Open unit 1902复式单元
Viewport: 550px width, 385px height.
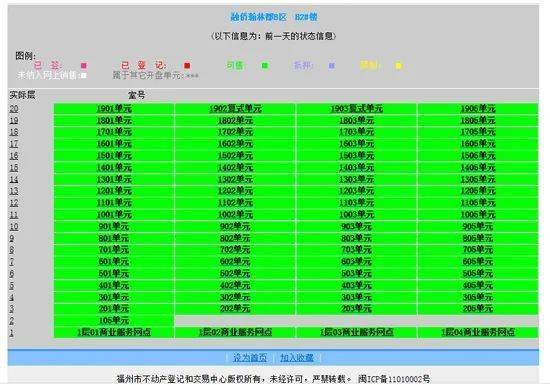pyautogui.click(x=235, y=109)
